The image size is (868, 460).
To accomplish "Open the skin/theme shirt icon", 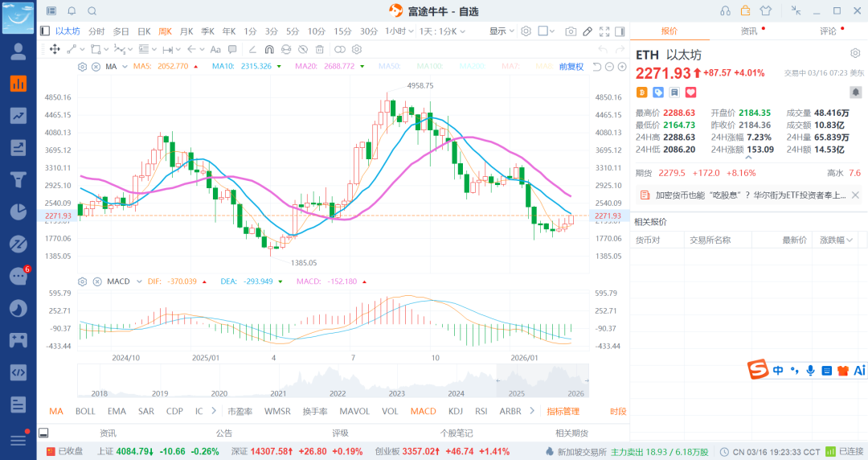I will click(x=766, y=10).
